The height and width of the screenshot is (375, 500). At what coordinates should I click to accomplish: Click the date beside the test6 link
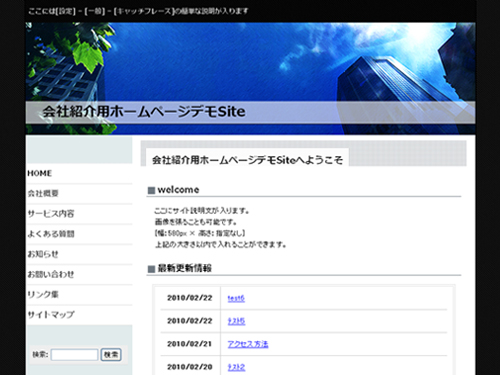point(190,298)
